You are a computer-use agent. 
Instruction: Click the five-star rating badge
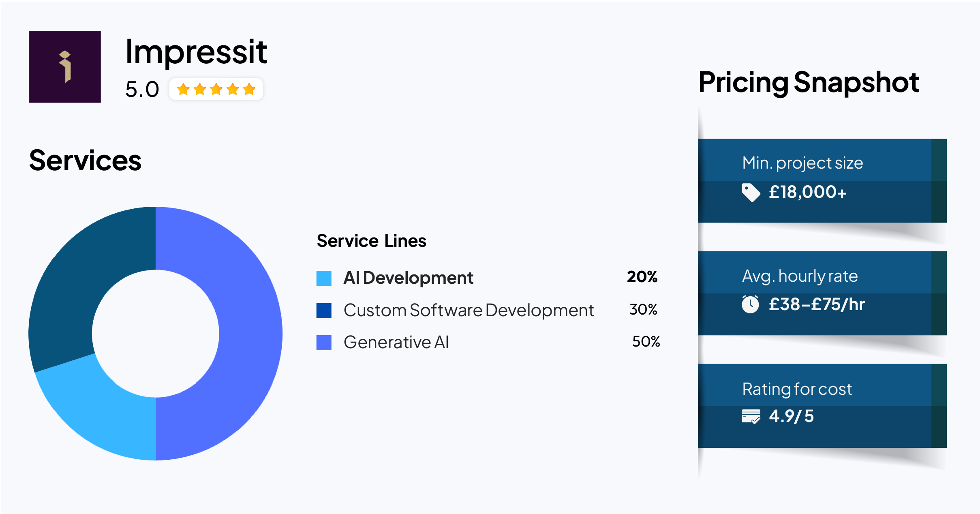click(x=216, y=89)
